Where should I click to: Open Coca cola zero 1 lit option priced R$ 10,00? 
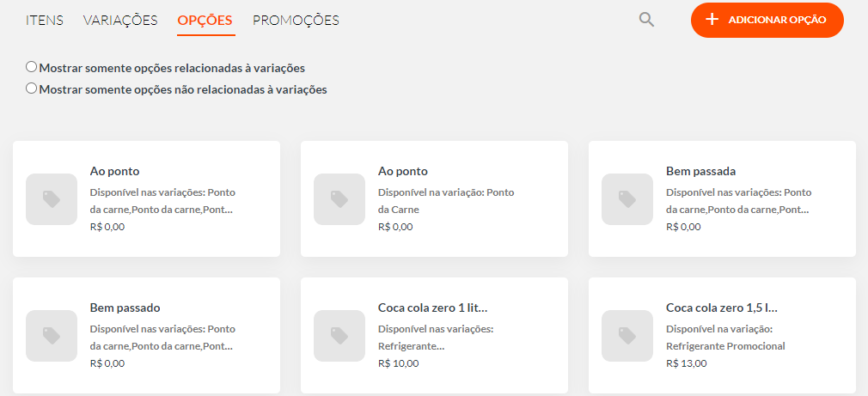[x=434, y=335]
